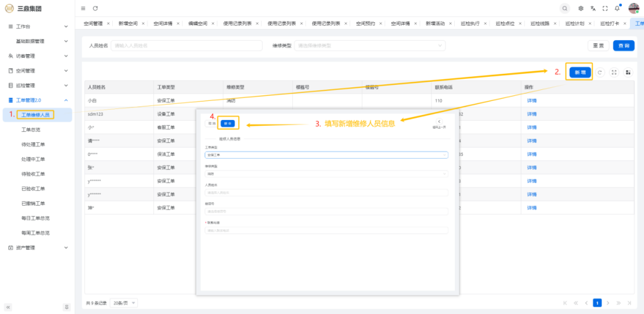Click the search magnifier icon in header
This screenshot has height=314, width=644.
click(565, 8)
